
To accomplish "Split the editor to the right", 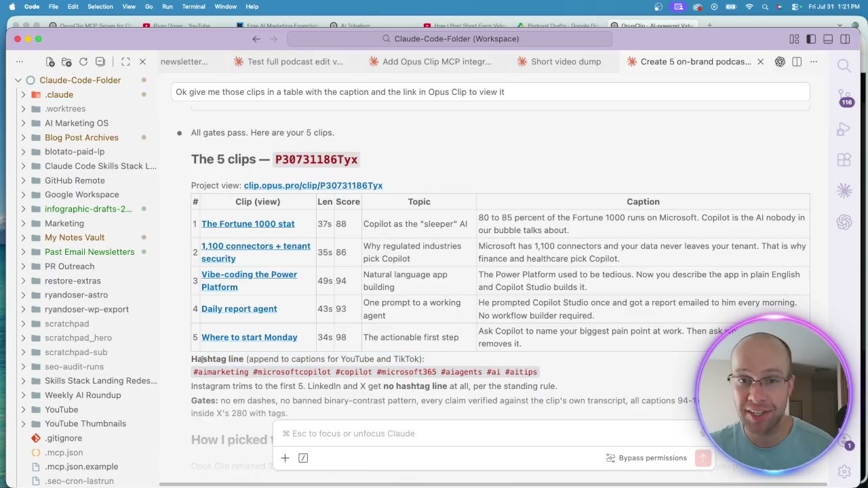I will click(797, 62).
